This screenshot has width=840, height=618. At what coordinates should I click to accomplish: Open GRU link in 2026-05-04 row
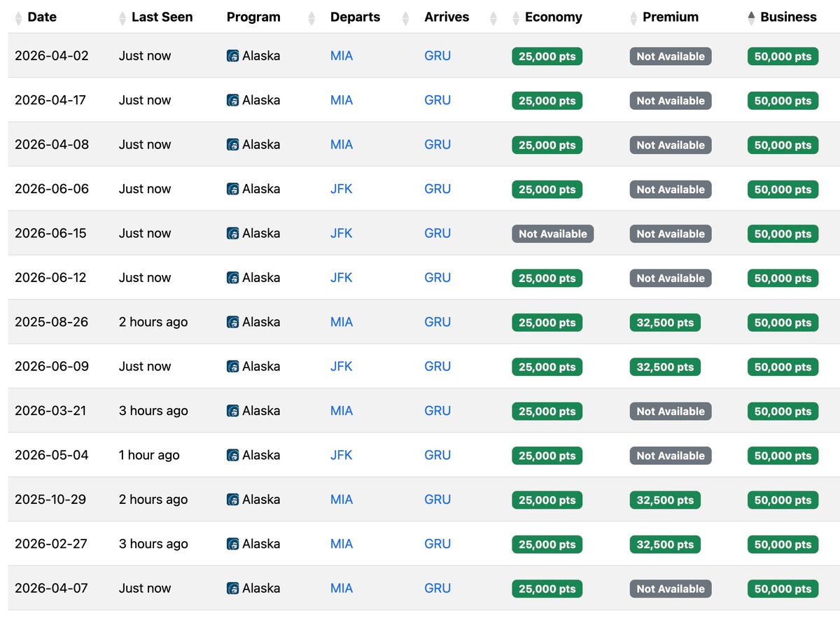coord(437,455)
